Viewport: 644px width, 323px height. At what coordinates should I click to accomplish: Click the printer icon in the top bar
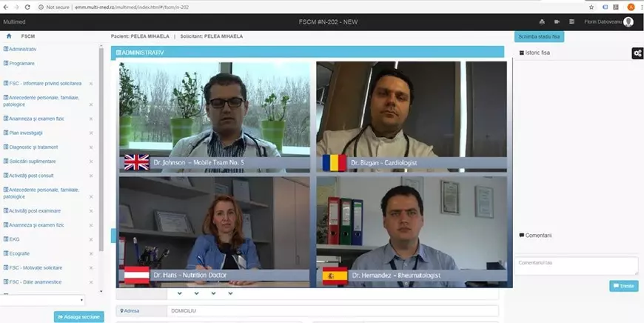[542, 21]
